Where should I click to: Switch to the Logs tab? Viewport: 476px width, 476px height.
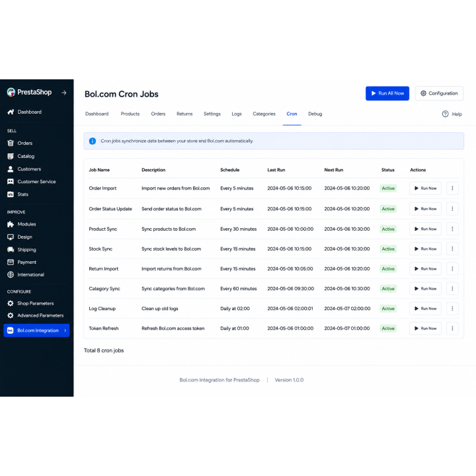coord(237,114)
